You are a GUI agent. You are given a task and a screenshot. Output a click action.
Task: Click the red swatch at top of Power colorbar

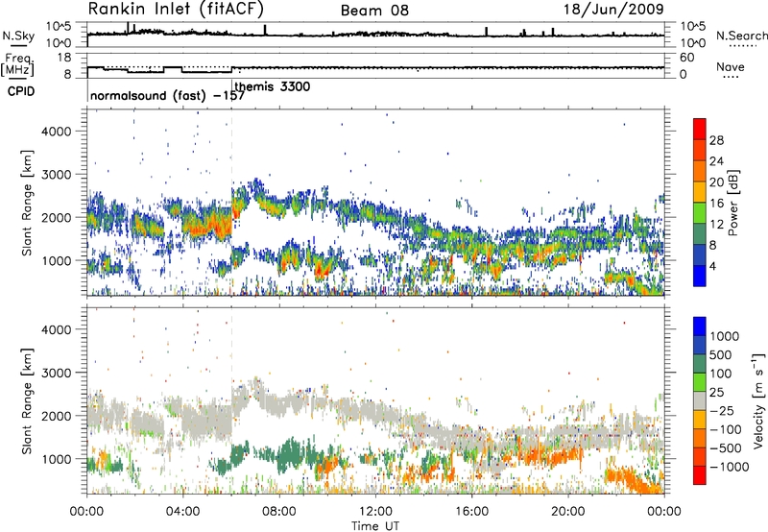(700, 129)
